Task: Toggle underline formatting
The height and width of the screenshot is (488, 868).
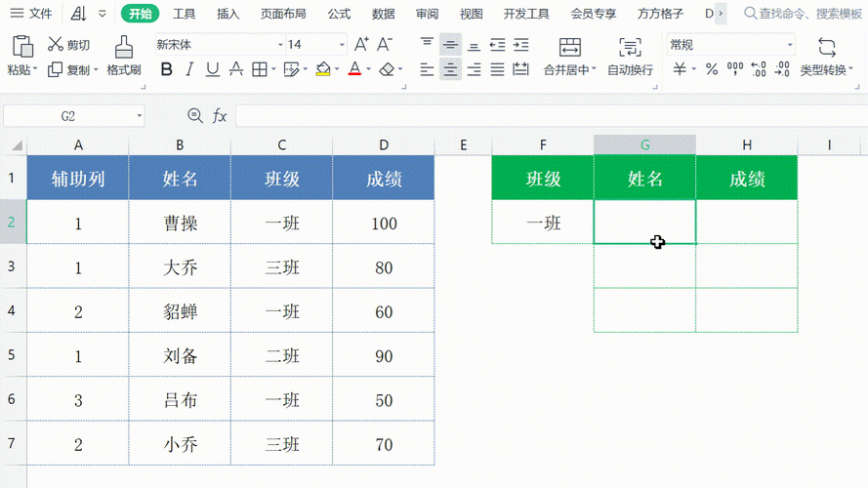Action: (213, 69)
